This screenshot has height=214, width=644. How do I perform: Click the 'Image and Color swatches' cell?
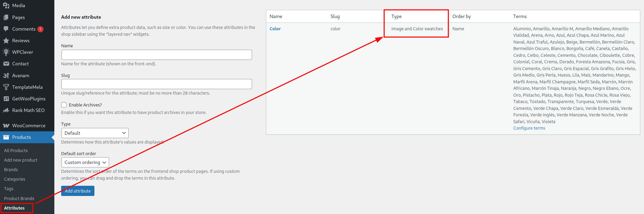click(417, 29)
